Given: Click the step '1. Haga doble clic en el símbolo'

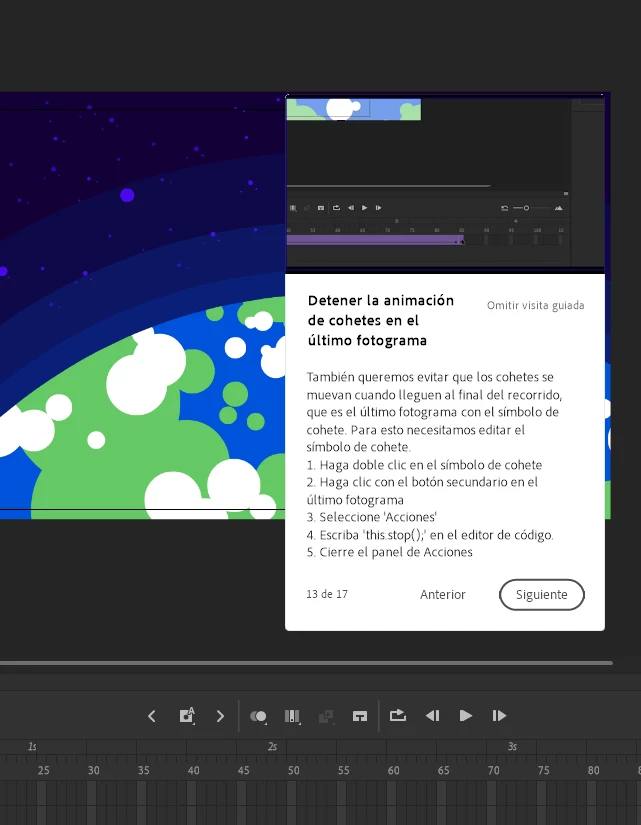Looking at the screenshot, I should click(x=424, y=465).
